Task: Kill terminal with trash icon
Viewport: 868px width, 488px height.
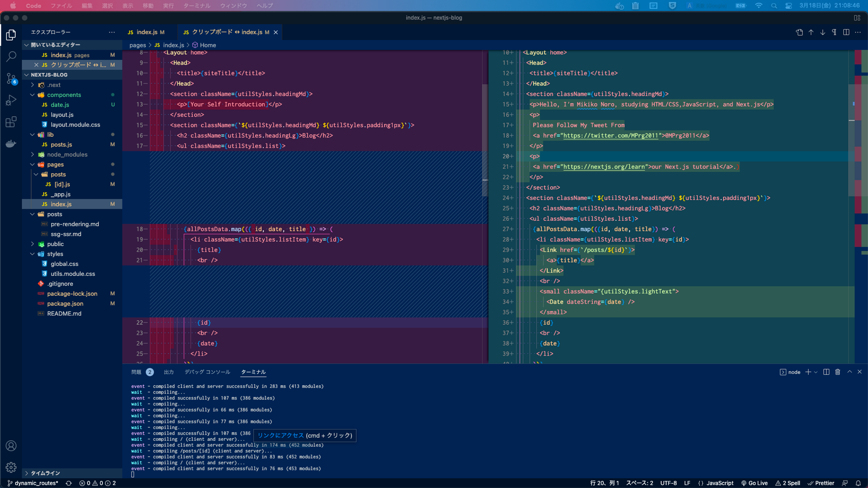Action: (838, 372)
